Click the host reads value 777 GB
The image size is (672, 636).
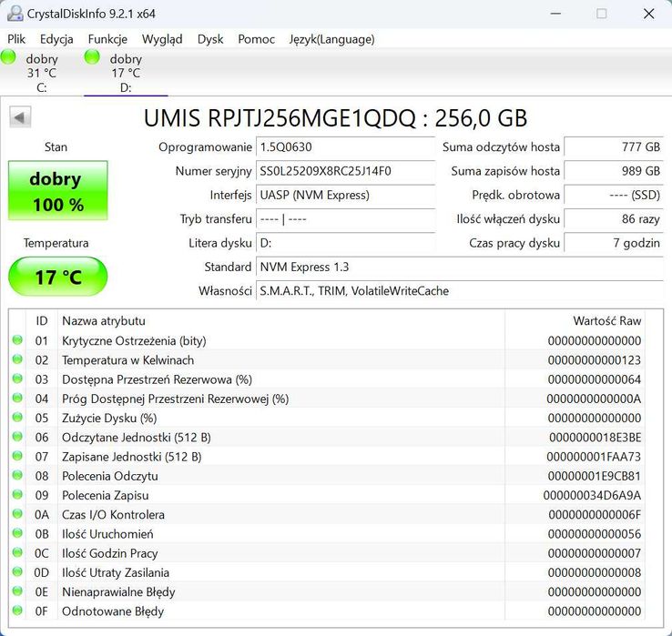coord(614,146)
